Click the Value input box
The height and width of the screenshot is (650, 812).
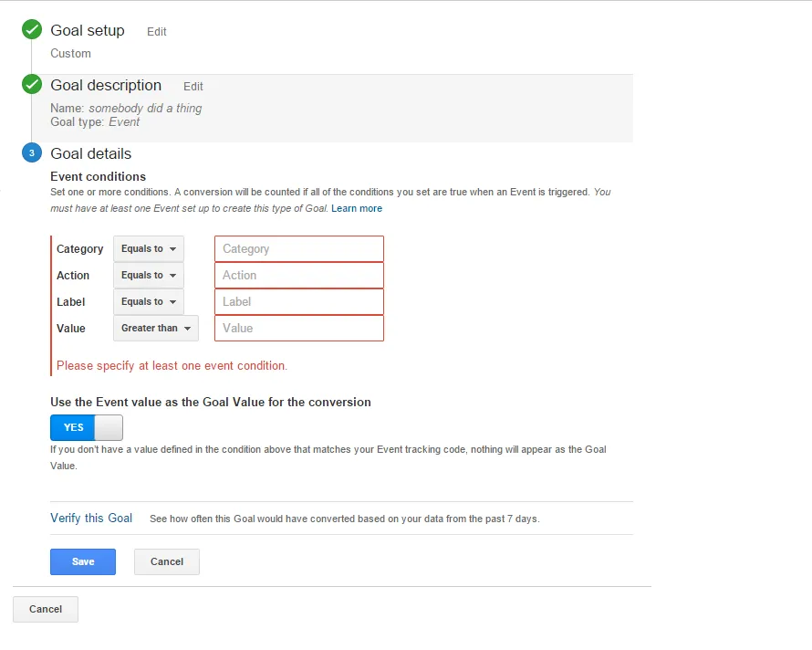(298, 328)
